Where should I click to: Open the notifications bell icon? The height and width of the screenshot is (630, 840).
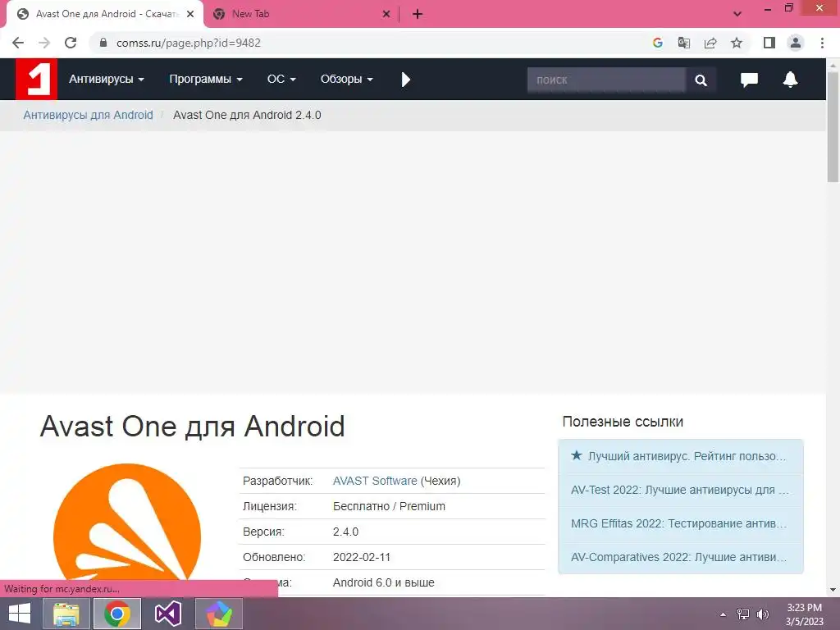click(790, 80)
